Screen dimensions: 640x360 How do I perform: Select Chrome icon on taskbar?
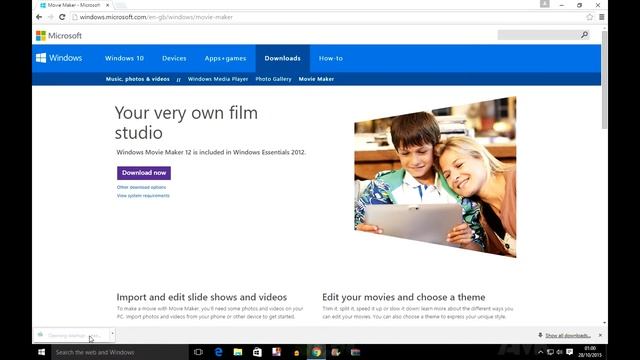[x=317, y=352]
